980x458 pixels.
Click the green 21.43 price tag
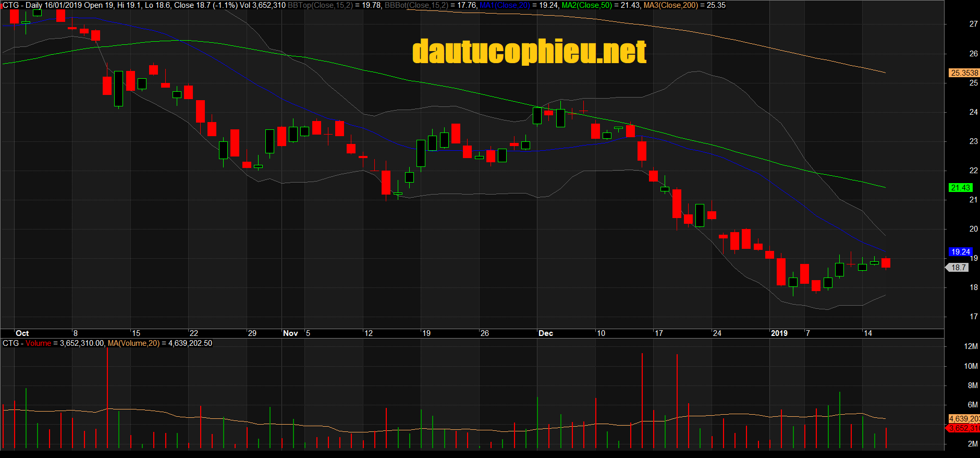pyautogui.click(x=960, y=188)
